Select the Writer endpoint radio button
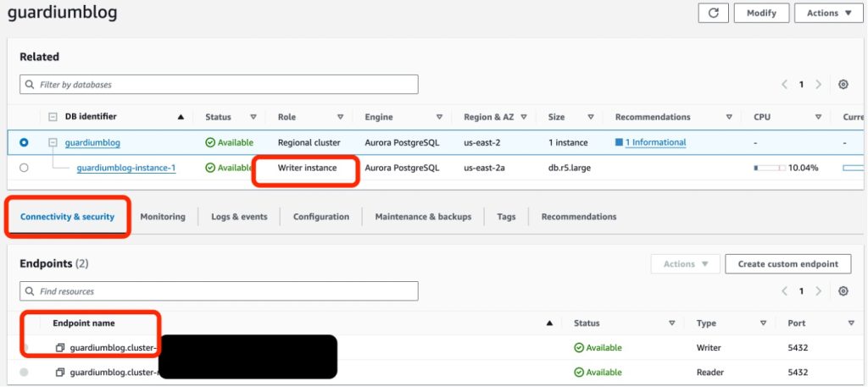868x387 pixels. pos(24,348)
